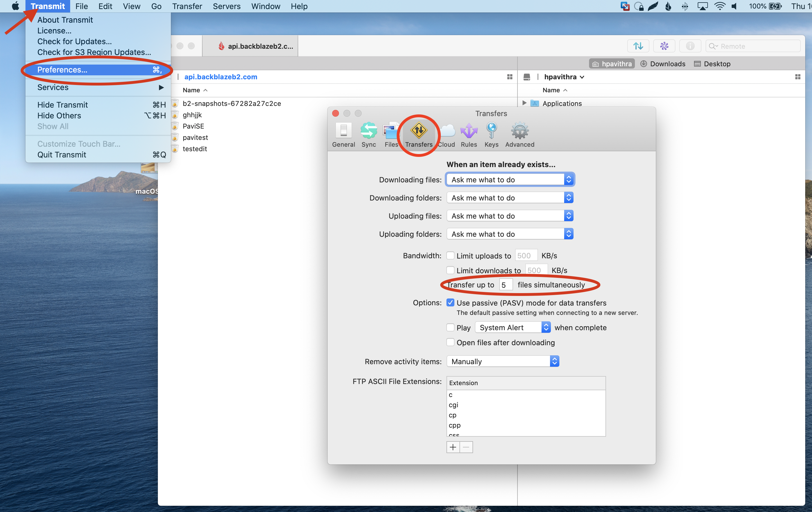Viewport: 812px width, 512px height.
Task: Focus the Remote search field
Action: [x=753, y=46]
